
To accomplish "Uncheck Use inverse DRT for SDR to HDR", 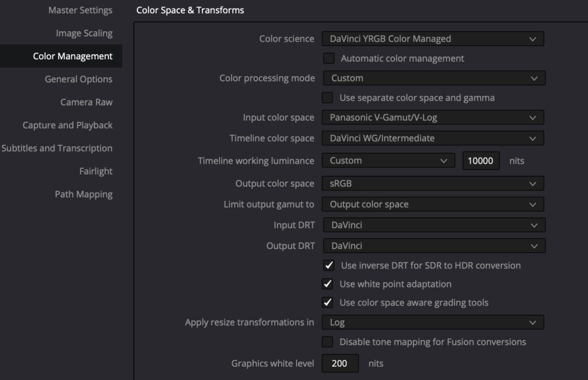I will tap(329, 266).
